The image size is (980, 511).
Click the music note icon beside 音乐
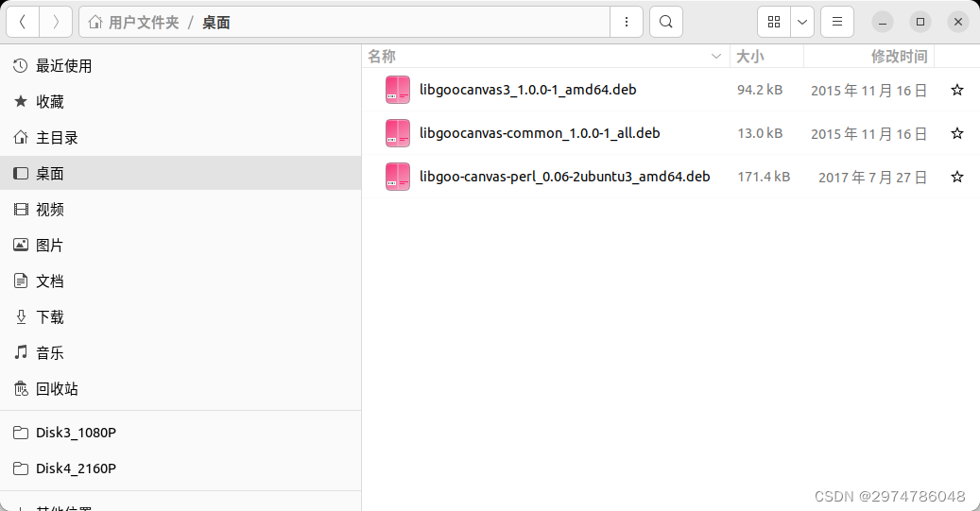(x=21, y=352)
